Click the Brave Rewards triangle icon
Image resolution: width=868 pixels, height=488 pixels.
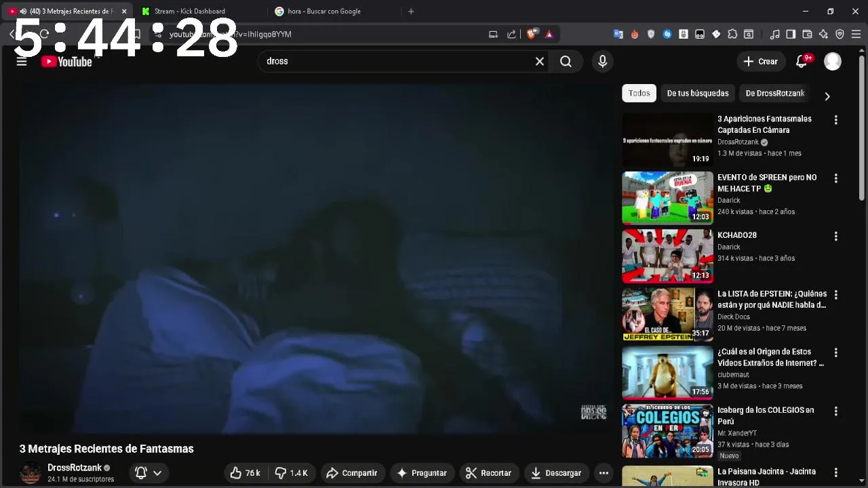point(549,34)
